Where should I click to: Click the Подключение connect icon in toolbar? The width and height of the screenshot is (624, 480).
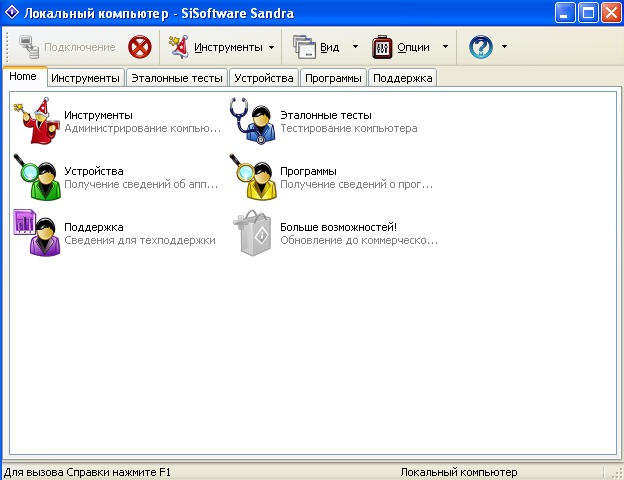pyautogui.click(x=29, y=47)
